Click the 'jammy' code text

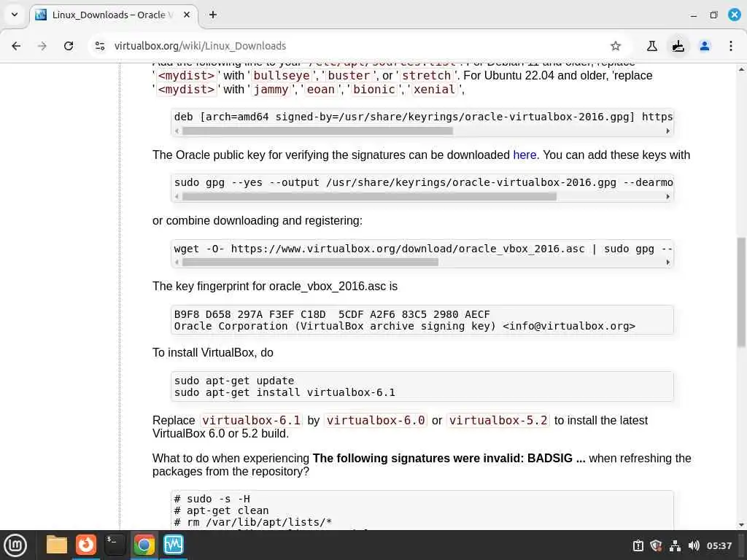271,90
